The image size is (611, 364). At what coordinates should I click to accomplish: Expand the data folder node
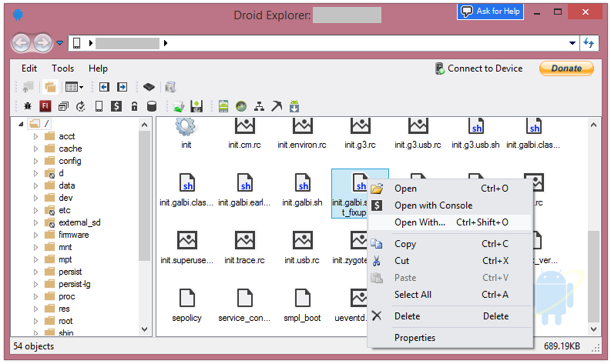(35, 185)
